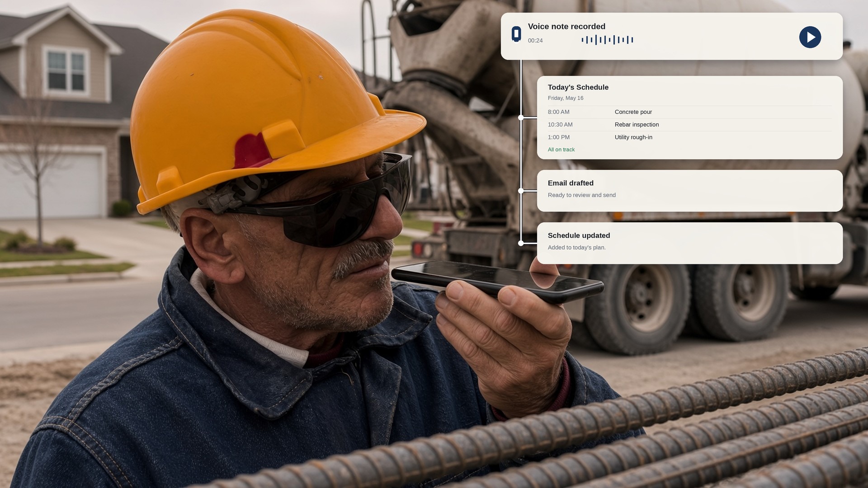Click timeline node beside Today's Schedule

pos(521,117)
